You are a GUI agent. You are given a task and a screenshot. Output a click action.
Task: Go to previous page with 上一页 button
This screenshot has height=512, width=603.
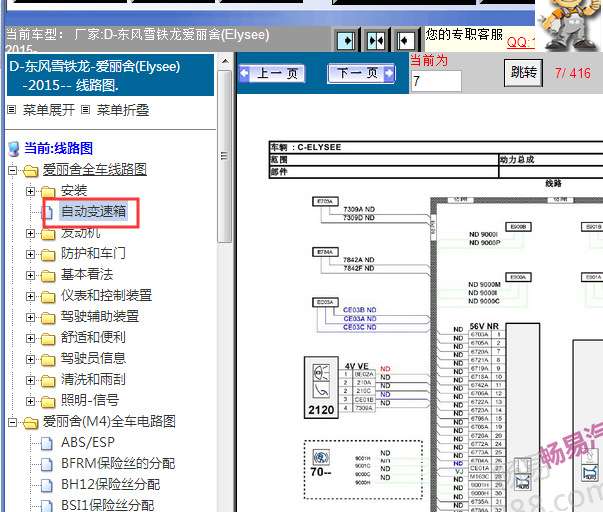[x=272, y=73]
